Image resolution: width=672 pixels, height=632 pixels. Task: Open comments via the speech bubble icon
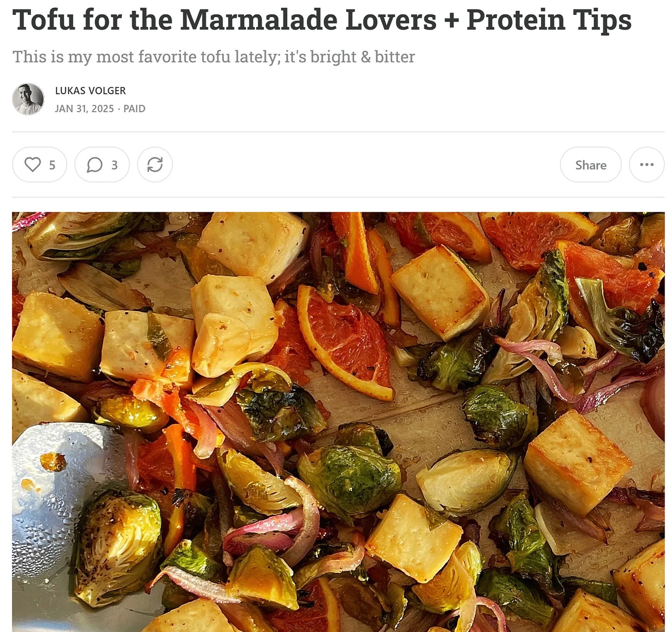click(x=102, y=165)
